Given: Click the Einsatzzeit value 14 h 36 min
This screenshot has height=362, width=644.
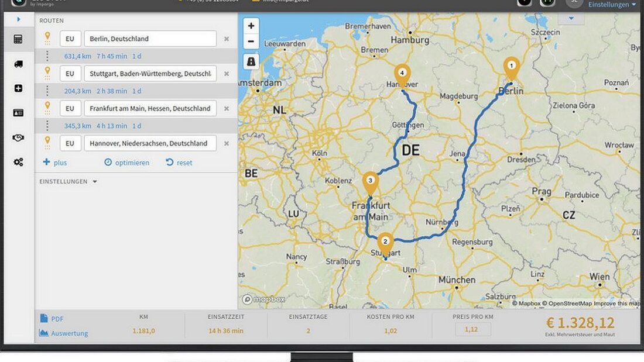Looking at the screenshot, I should pyautogui.click(x=226, y=331).
